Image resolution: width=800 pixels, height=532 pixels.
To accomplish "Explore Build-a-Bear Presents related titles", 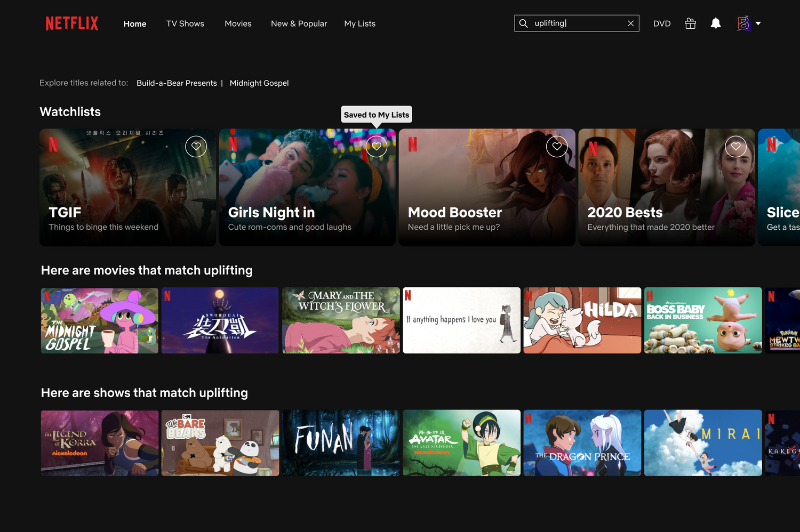I will pos(177,83).
